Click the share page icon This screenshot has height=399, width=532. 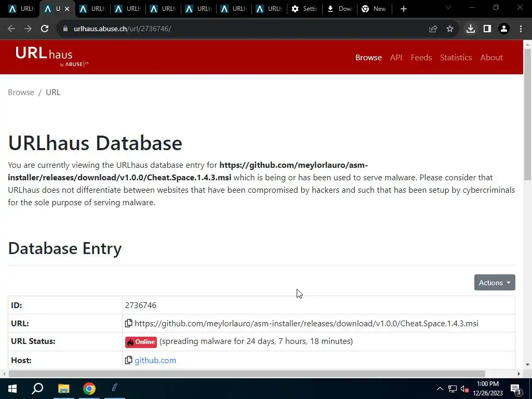[433, 29]
